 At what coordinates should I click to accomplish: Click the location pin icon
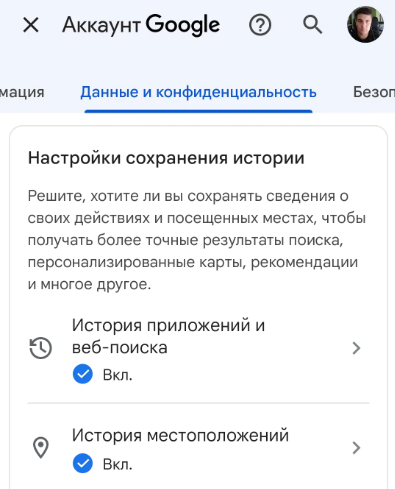pyautogui.click(x=41, y=447)
